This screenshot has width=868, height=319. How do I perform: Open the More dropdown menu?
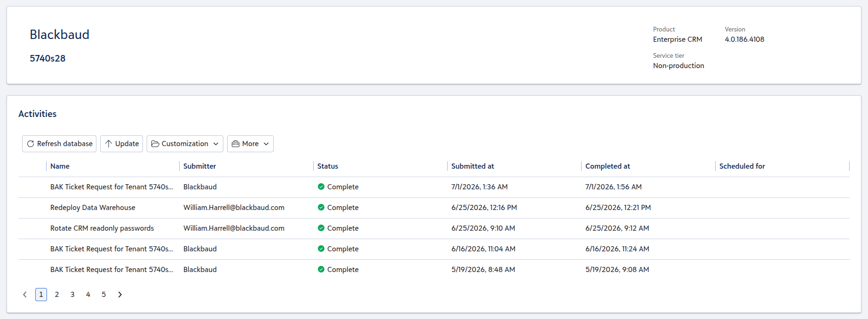(x=250, y=144)
